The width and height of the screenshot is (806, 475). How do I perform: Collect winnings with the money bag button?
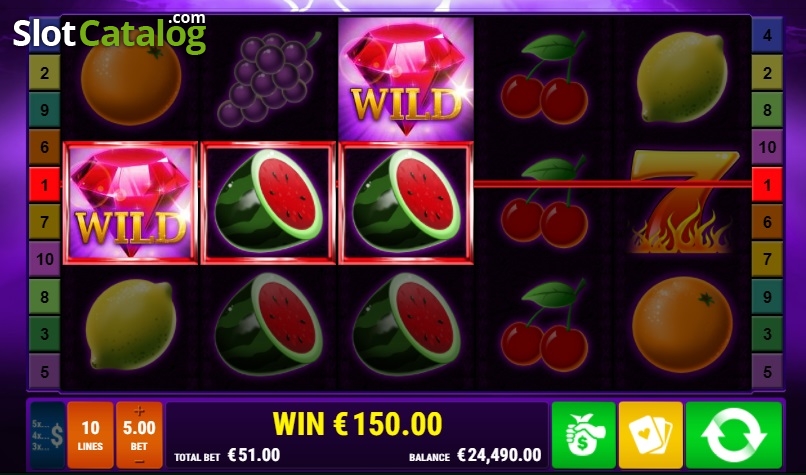click(x=583, y=435)
